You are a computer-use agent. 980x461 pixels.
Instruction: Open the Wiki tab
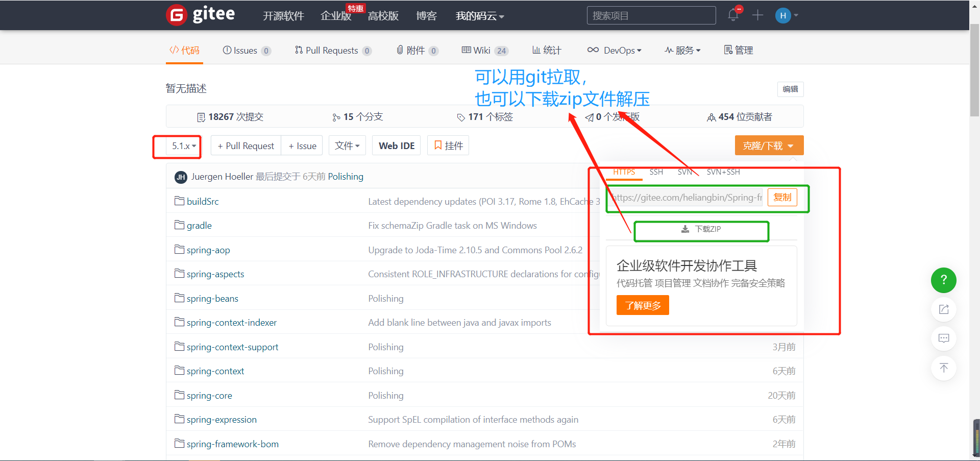[x=485, y=50]
